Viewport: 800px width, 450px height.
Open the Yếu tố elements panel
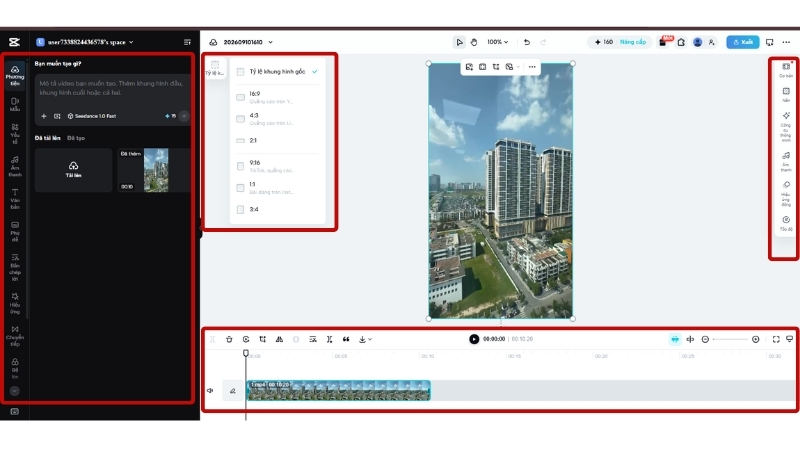[15, 134]
